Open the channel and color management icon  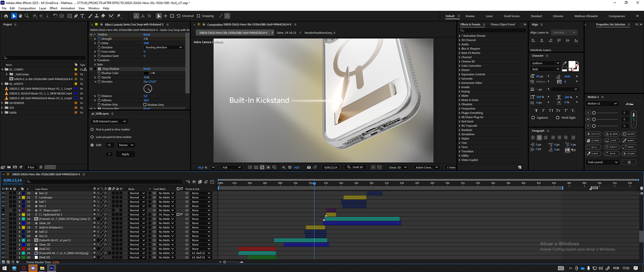[283, 167]
